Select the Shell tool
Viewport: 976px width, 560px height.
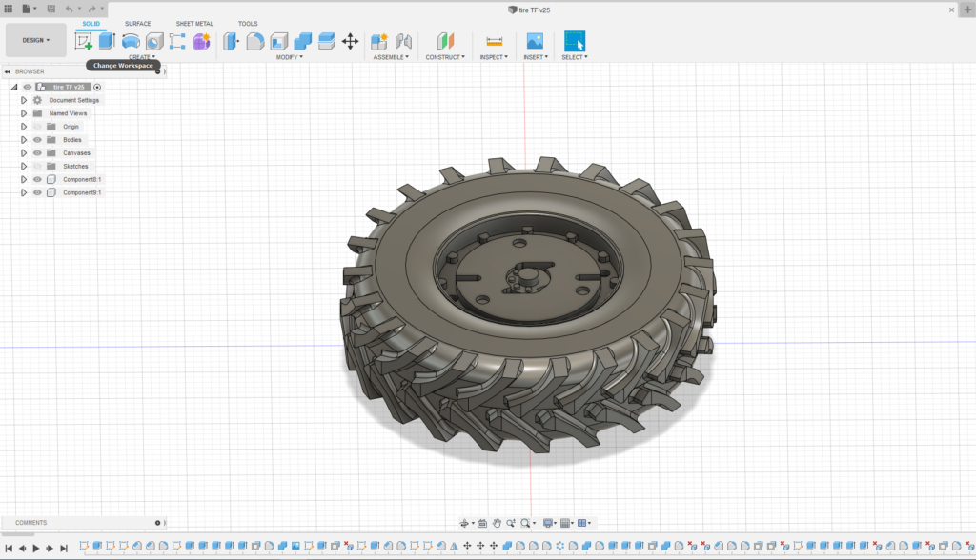[x=279, y=41]
